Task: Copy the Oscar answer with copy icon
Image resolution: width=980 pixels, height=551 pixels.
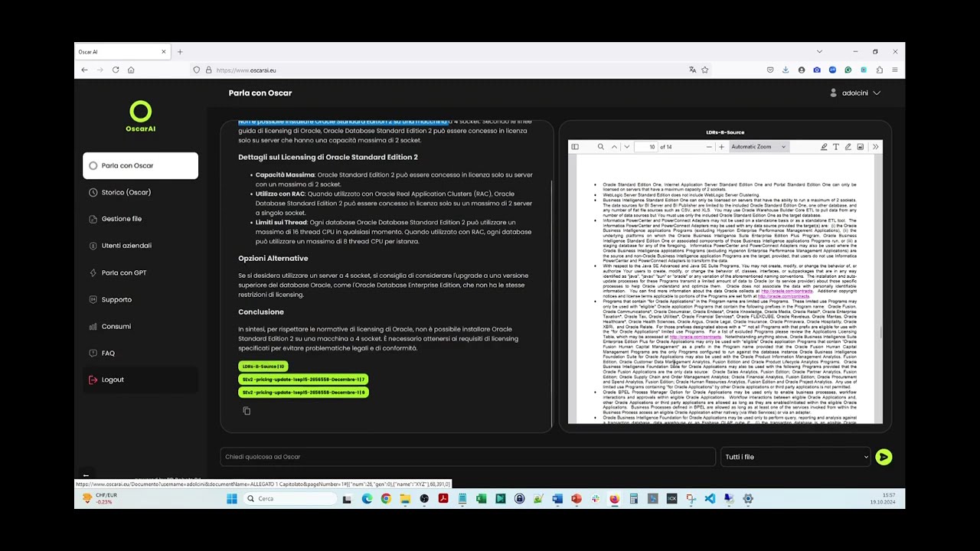Action: 247,411
